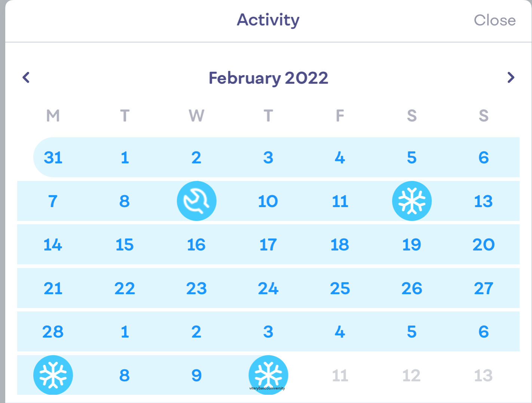Pick February 10 on the calendar
532x403 pixels.
pos(268,201)
